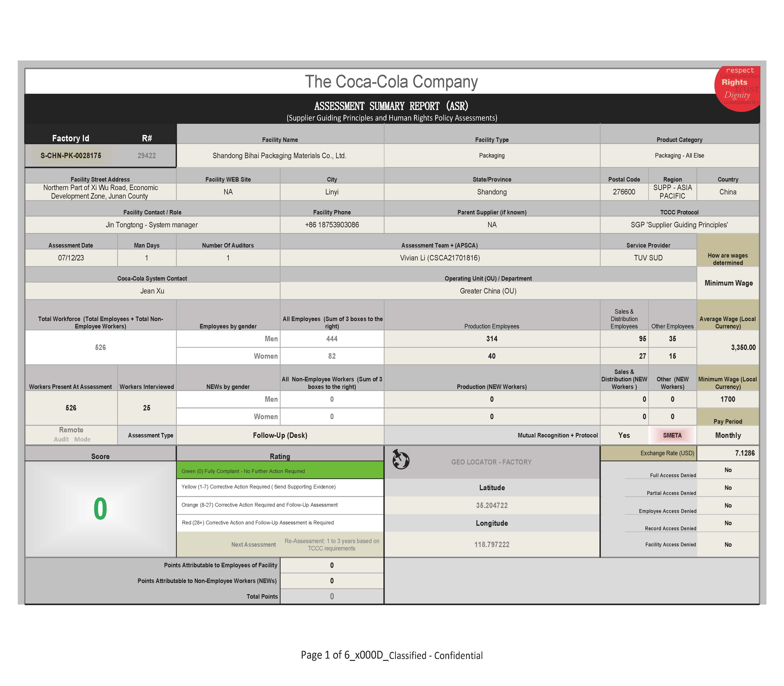This screenshot has height=686, width=784.
Task: Select the green Fully Compliant rating row
Action: [x=280, y=471]
